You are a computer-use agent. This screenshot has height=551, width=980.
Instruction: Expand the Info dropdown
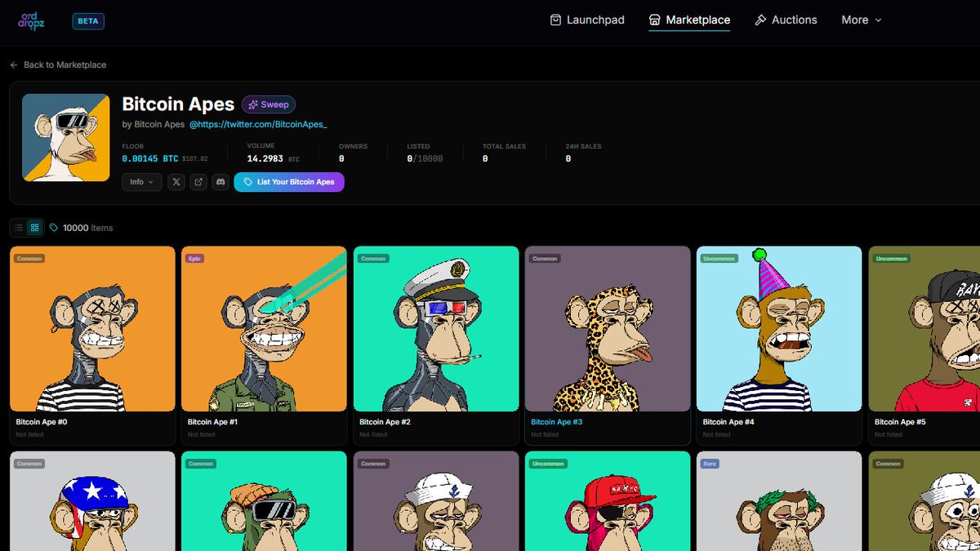(x=142, y=182)
